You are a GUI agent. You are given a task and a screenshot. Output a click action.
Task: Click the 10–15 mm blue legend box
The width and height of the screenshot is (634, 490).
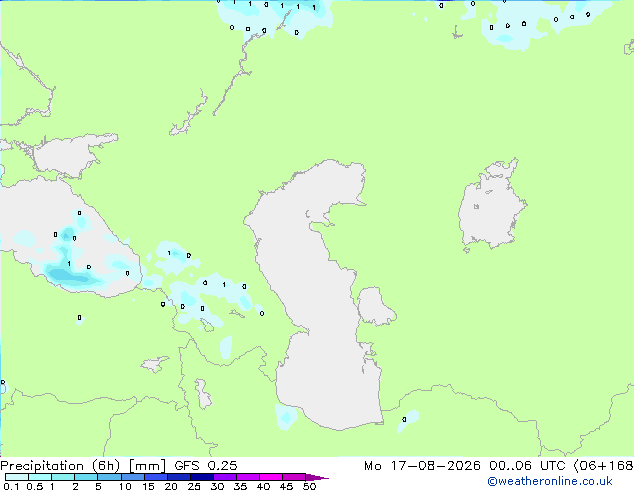133,477
